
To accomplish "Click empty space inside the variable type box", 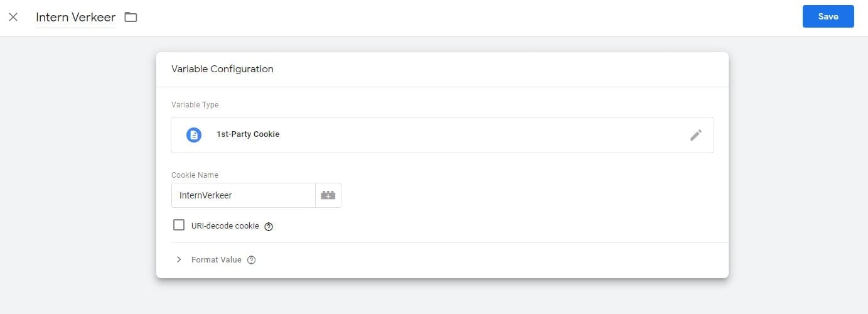I will point(483,134).
